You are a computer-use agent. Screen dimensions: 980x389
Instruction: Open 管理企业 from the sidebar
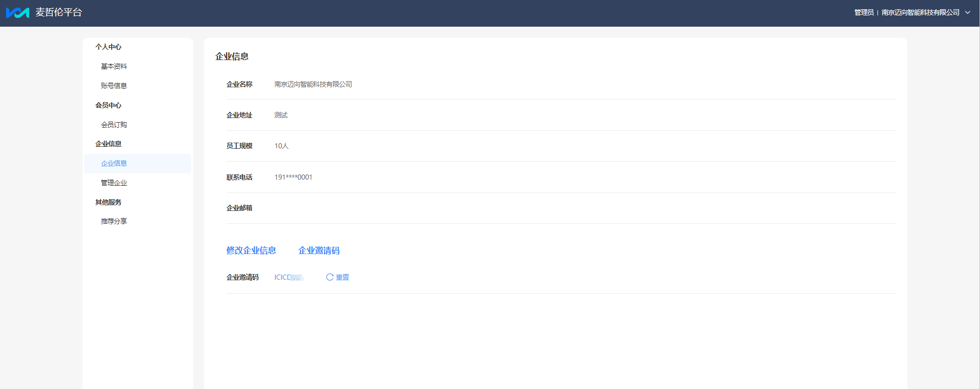(x=114, y=183)
